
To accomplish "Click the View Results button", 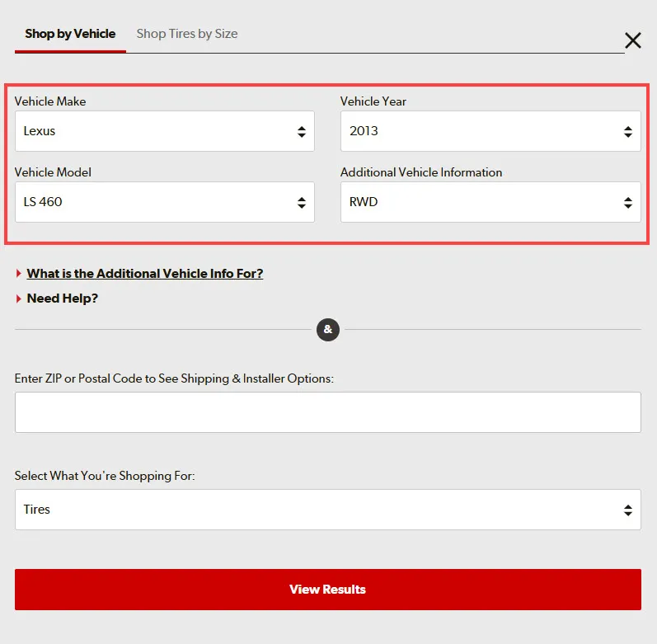I will 327,589.
